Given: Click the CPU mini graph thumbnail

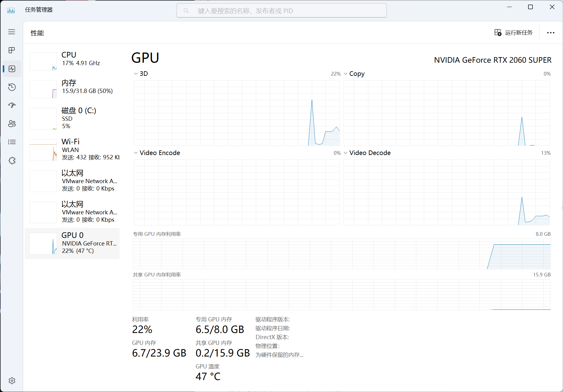Looking at the screenshot, I should coord(43,61).
